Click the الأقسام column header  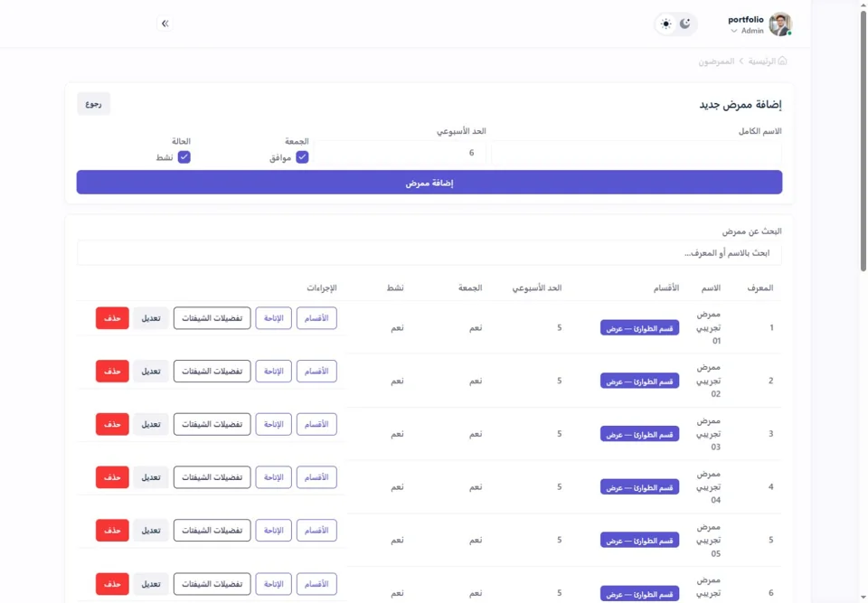[666, 287]
